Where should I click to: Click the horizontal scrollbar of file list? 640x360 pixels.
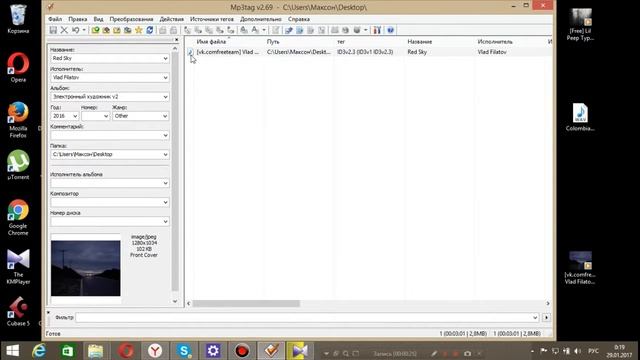point(246,304)
